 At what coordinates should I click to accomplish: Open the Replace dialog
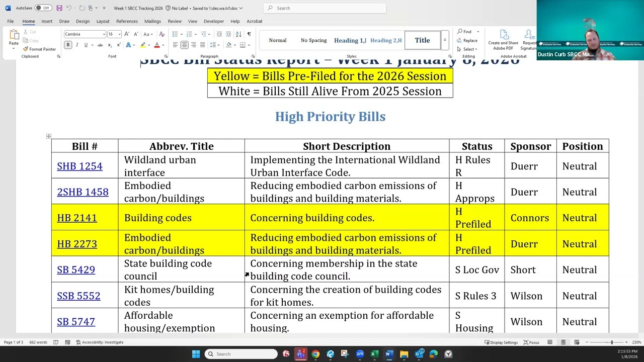pos(467,41)
